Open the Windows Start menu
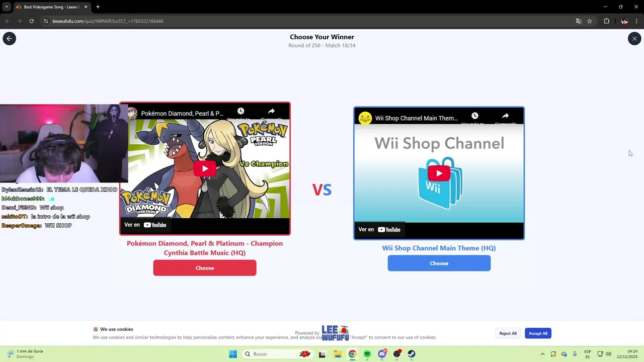 click(233, 354)
